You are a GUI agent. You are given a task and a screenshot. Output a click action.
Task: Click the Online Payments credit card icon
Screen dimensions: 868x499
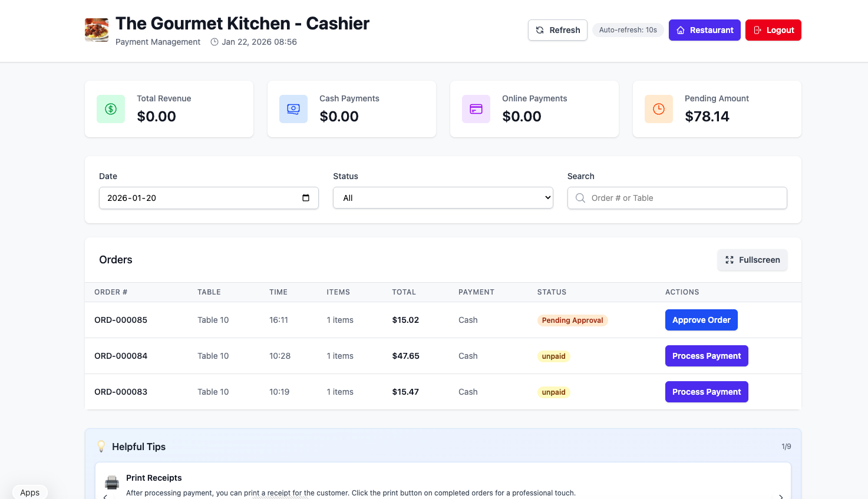tap(476, 109)
